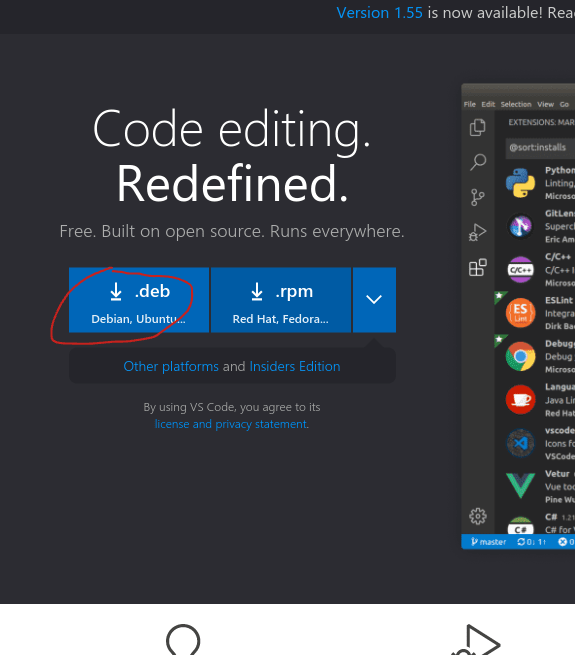Click the Vetur extension name text
The height and width of the screenshot is (655, 575).
[557, 474]
